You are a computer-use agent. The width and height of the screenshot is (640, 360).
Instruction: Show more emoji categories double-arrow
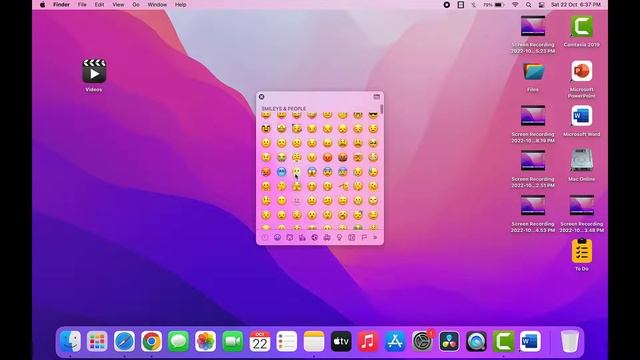pos(375,237)
